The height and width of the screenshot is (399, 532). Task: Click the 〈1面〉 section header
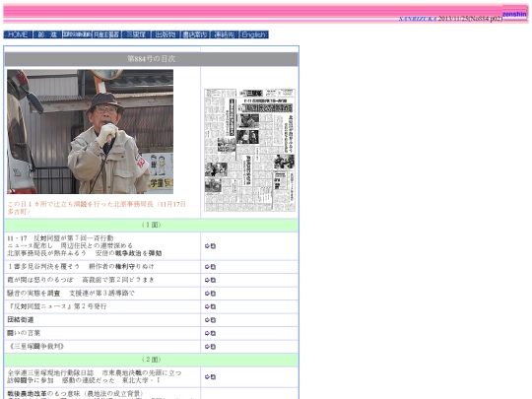[152, 225]
